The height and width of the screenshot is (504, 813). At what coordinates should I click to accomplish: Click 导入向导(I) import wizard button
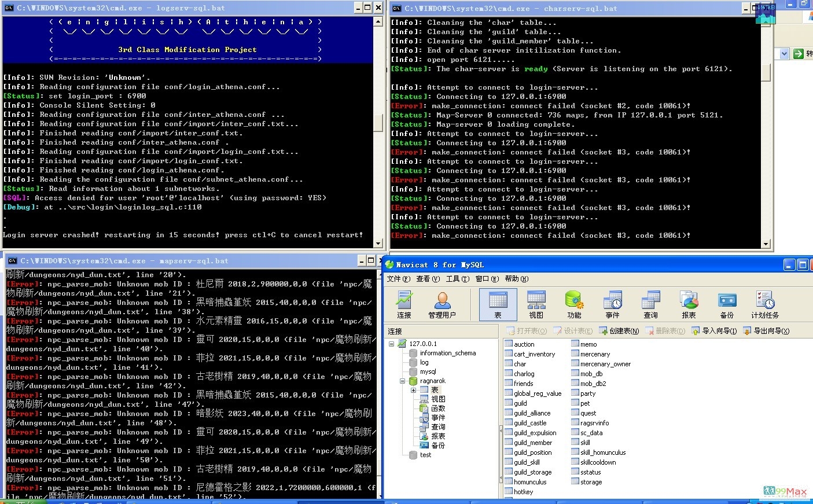click(715, 331)
